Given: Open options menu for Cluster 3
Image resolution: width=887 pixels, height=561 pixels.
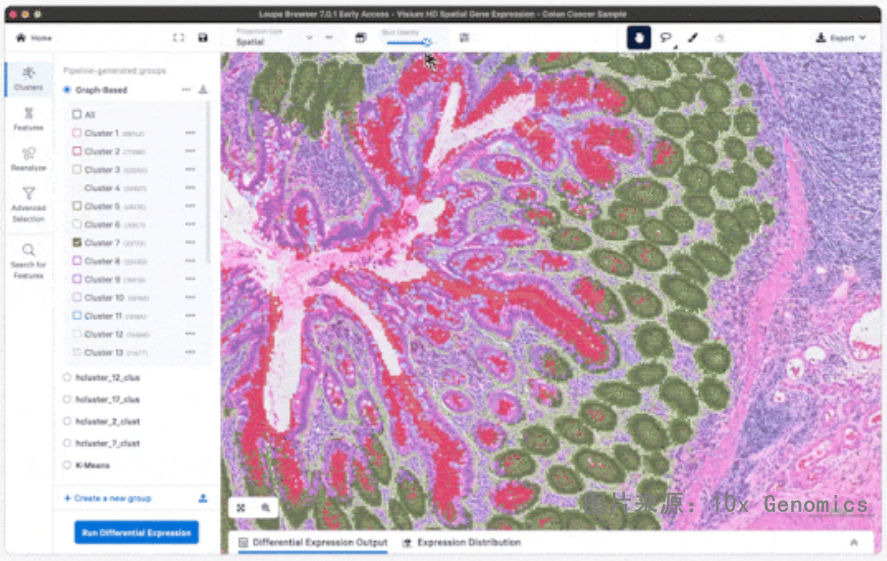Looking at the screenshot, I should click(x=190, y=169).
